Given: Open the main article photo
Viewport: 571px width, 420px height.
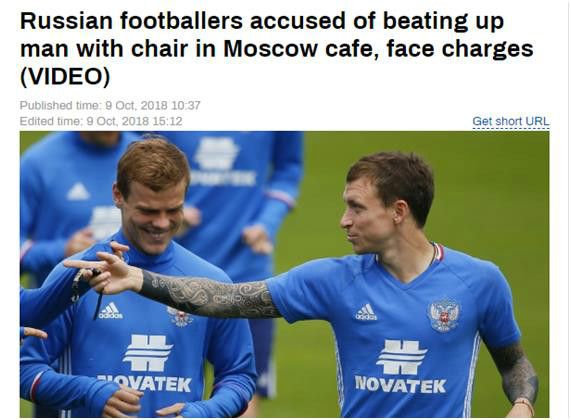Looking at the screenshot, I should pyautogui.click(x=284, y=274).
